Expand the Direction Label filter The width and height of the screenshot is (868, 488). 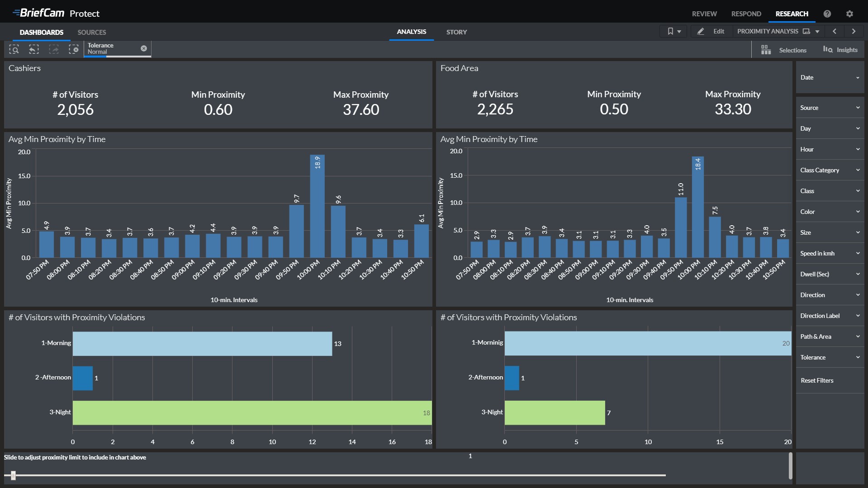(830, 316)
